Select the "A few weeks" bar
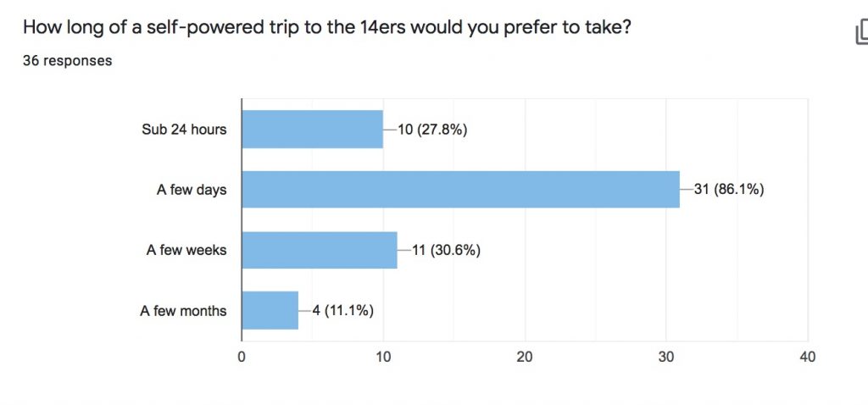 [x=320, y=250]
